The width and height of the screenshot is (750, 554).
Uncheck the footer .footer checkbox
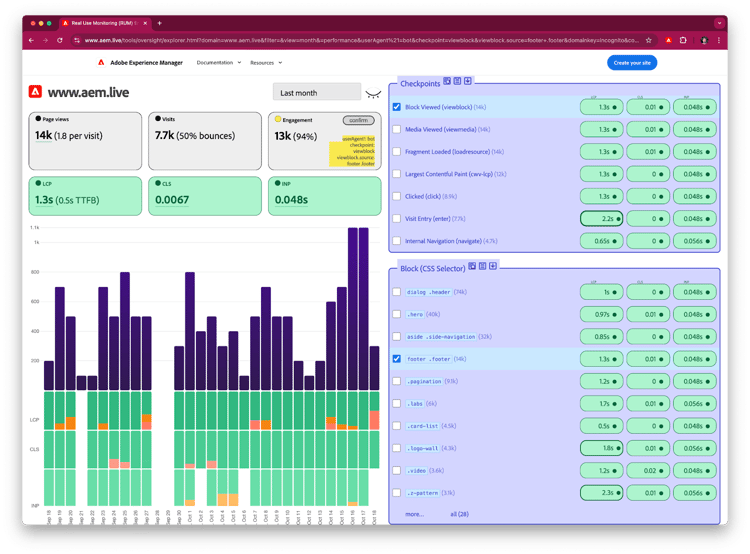[x=397, y=358]
